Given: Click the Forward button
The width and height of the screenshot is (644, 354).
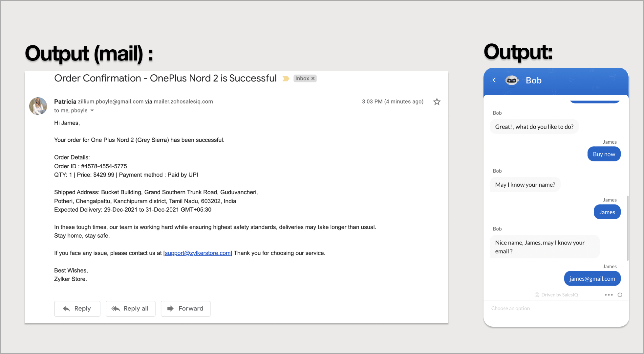Looking at the screenshot, I should coord(185,309).
